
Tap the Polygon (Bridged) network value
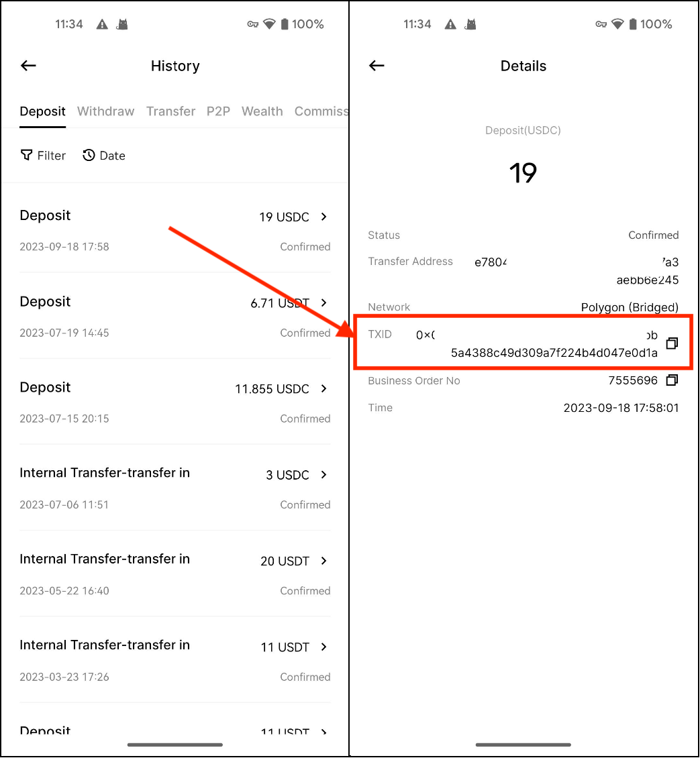pyautogui.click(x=629, y=307)
